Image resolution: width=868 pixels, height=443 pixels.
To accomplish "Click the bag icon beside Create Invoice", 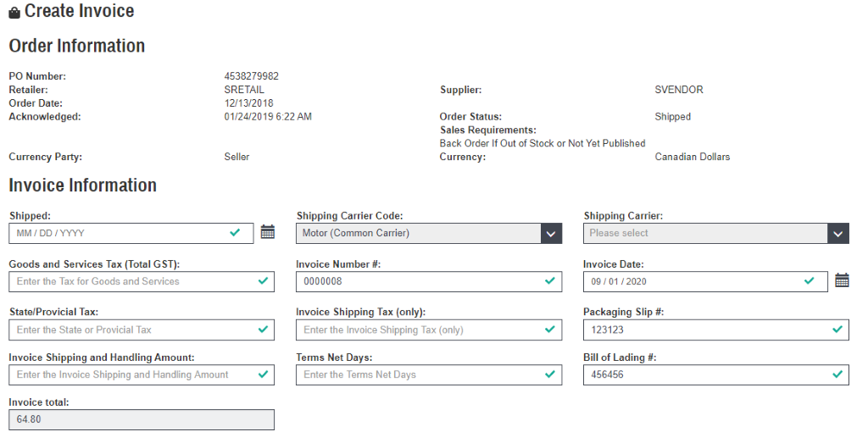I will (14, 13).
